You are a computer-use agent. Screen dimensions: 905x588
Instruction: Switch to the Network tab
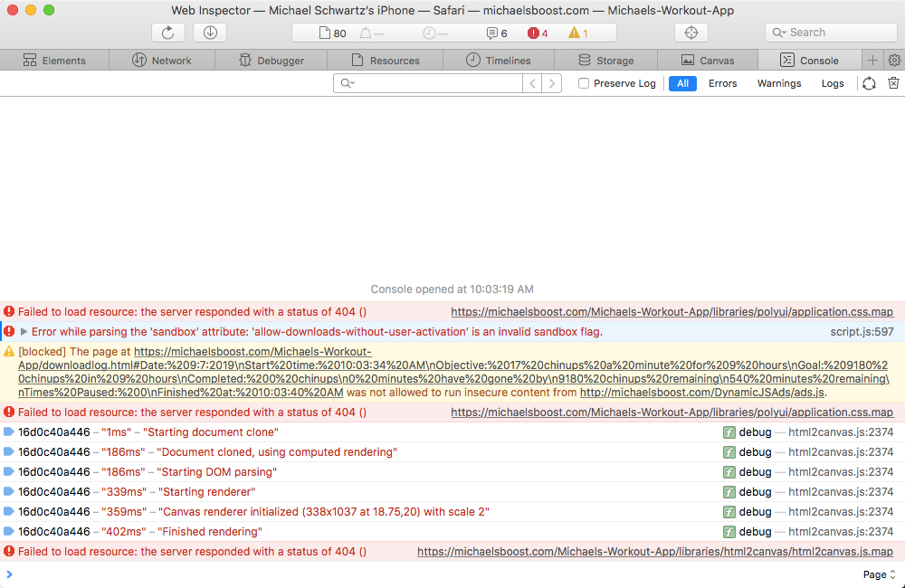pos(161,59)
